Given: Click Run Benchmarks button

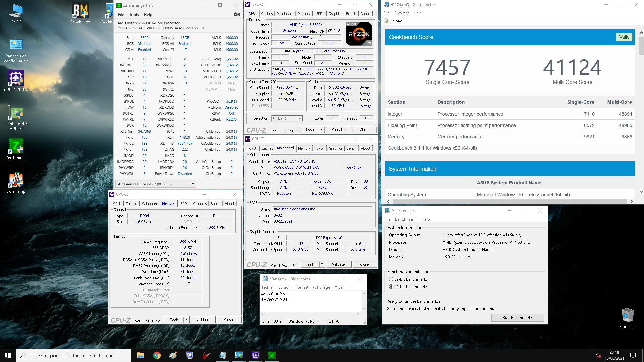Looking at the screenshot, I should pos(518,318).
